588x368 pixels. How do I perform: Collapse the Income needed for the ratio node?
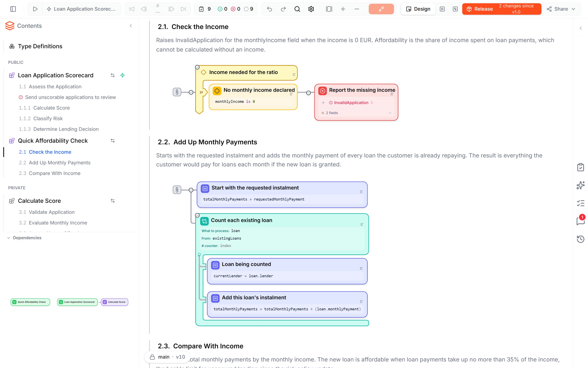(197, 67)
